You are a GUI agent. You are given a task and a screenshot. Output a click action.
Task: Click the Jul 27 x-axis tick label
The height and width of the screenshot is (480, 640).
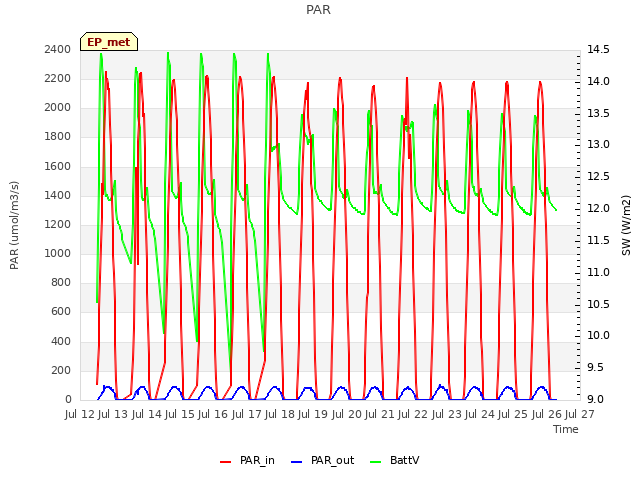click(x=580, y=414)
